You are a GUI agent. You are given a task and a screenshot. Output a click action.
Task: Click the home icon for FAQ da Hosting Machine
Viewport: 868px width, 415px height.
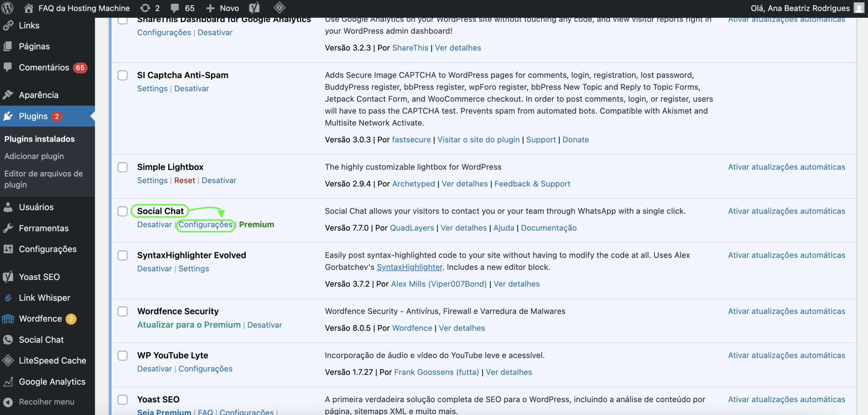[29, 8]
